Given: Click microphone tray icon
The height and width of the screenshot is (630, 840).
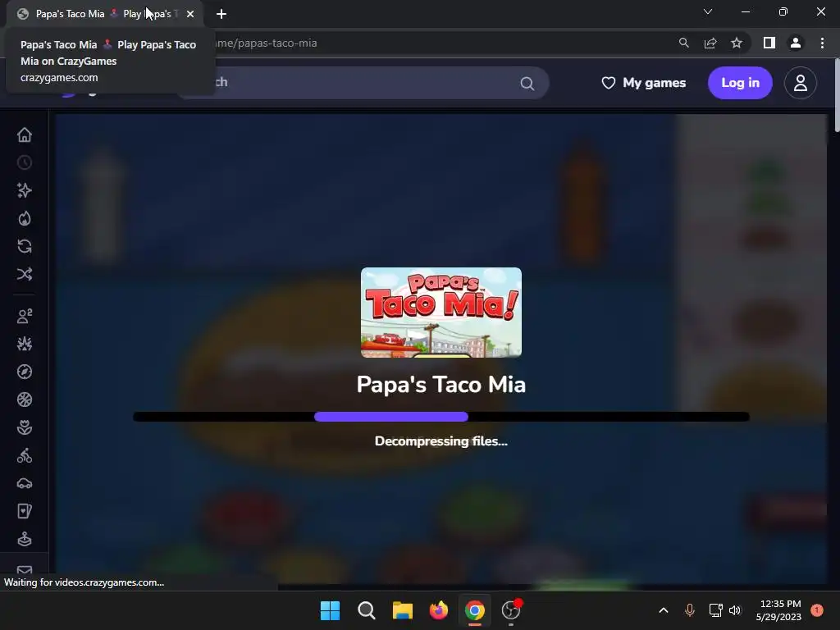Looking at the screenshot, I should [x=690, y=610].
